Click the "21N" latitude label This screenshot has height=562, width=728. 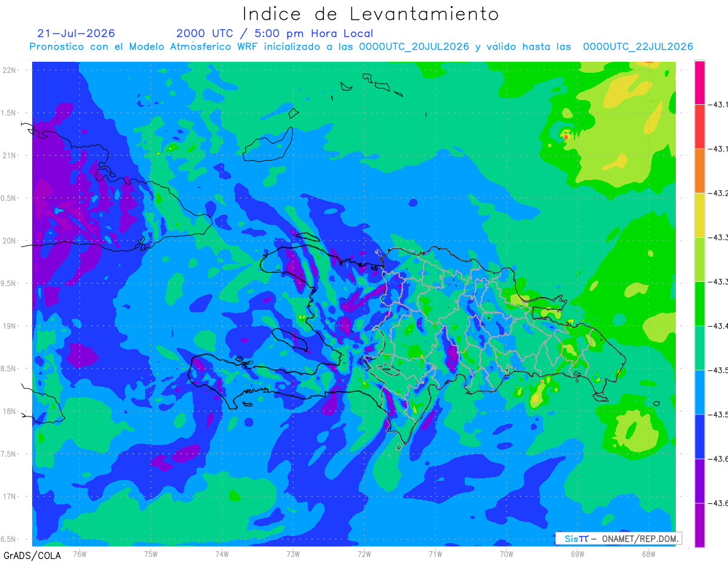(9, 155)
